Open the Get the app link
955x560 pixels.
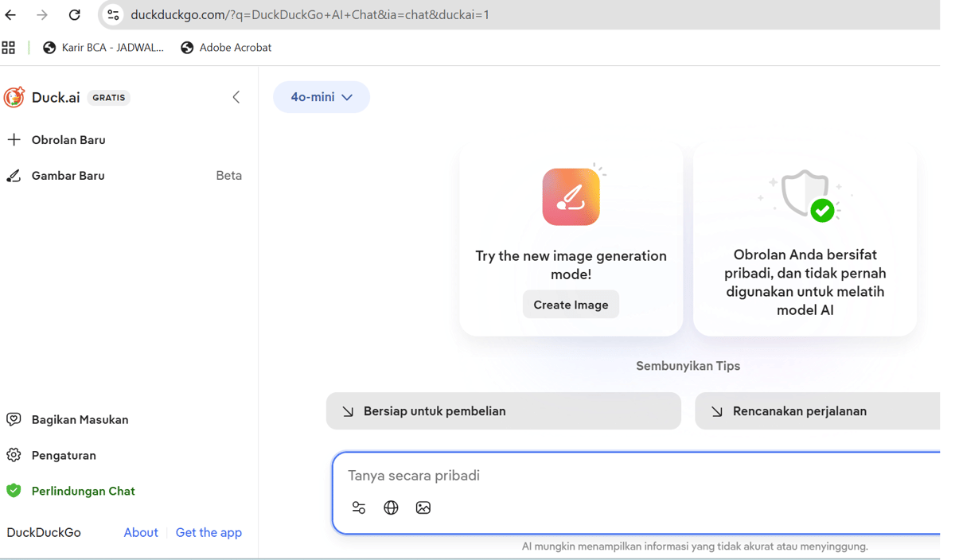pos(209,532)
